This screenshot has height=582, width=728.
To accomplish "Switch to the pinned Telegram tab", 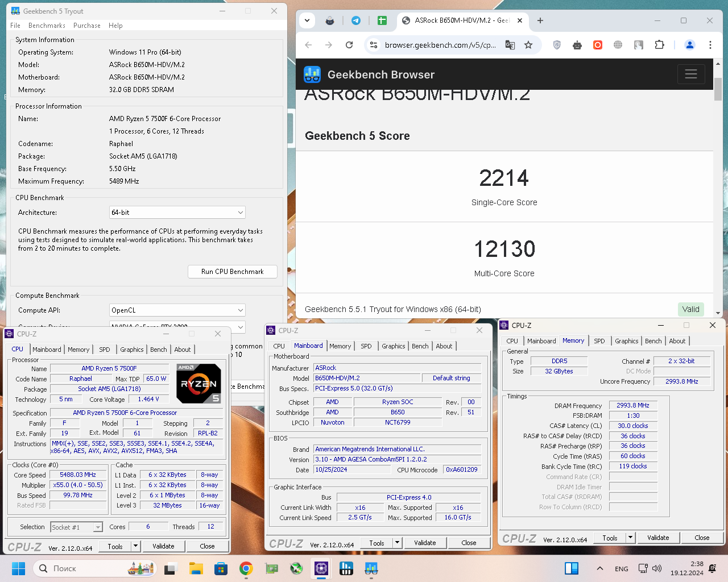I will pyautogui.click(x=356, y=20).
